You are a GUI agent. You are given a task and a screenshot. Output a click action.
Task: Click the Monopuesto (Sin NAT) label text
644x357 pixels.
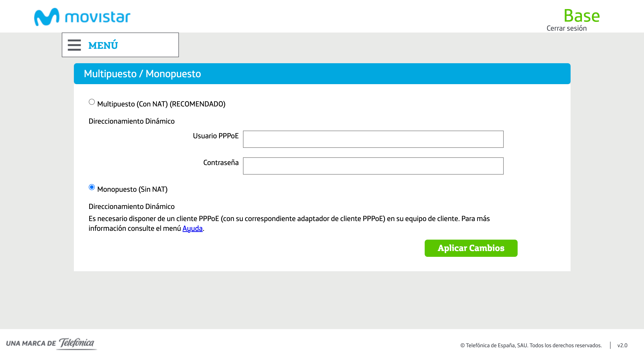(132, 189)
